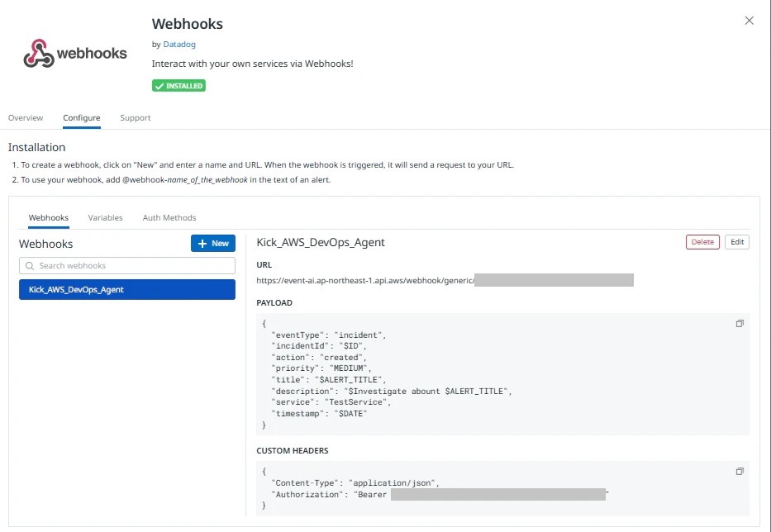Viewport: 771px width, 532px height.
Task: Click instruction step 2 about @webhook usage
Action: tap(172, 180)
